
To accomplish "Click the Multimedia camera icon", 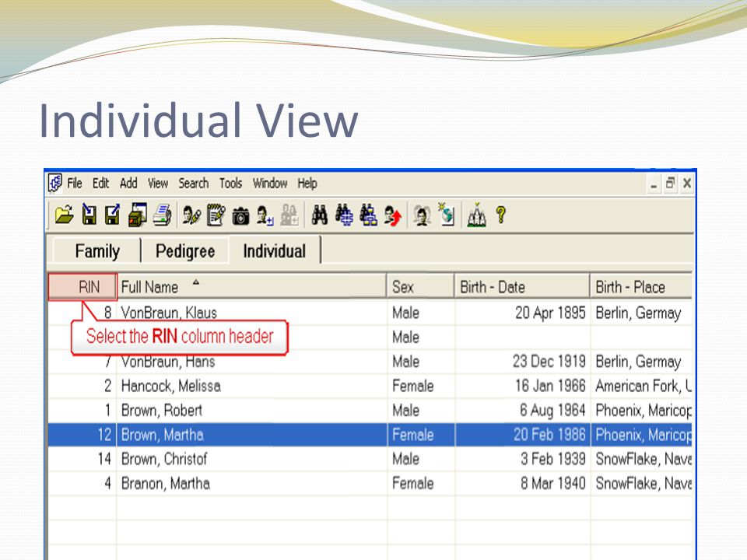I will [x=240, y=216].
